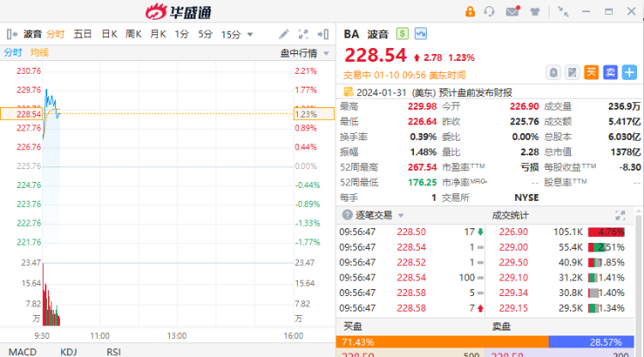Open the notes edit icon
Screen dimensions: 644x357
[572, 73]
